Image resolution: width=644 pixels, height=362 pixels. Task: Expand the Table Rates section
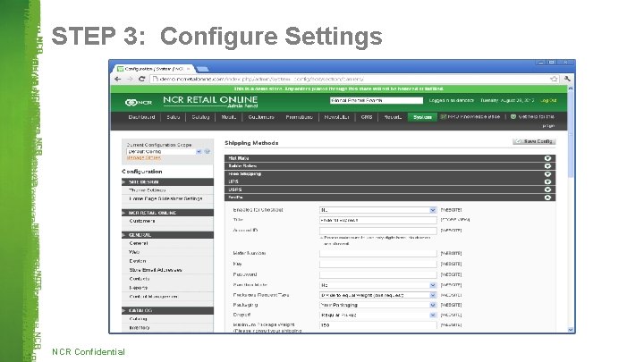(x=390, y=166)
